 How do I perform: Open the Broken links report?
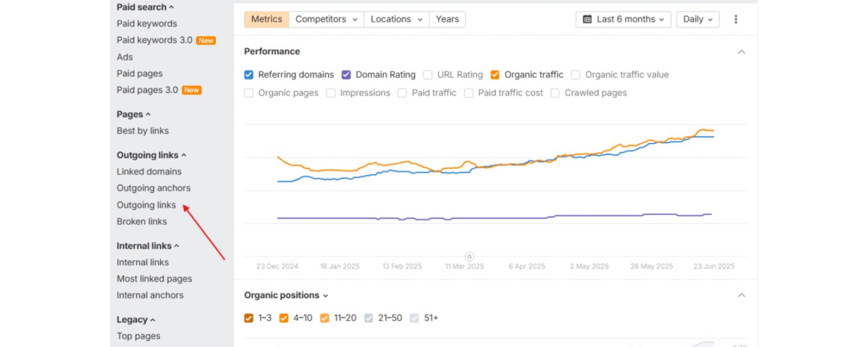coord(142,221)
